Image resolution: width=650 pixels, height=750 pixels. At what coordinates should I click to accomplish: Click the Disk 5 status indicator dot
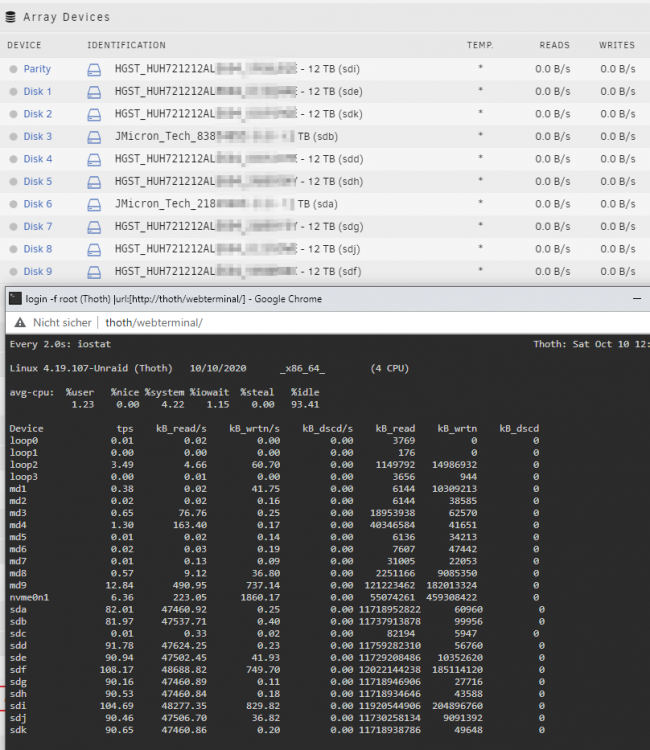click(13, 181)
